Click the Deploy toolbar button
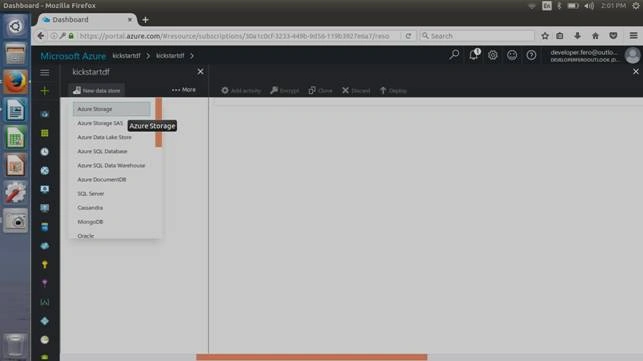Viewport: 643px width, 361px height. tap(393, 91)
